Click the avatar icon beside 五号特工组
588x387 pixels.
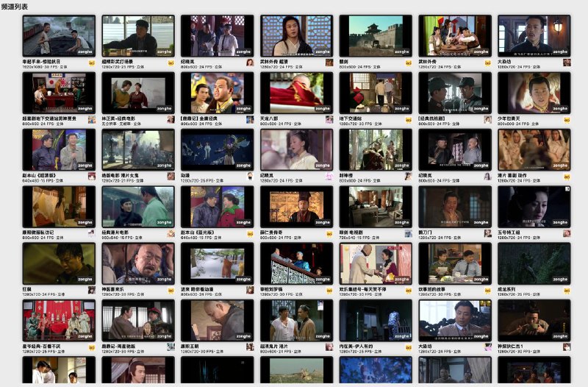[x=567, y=233]
